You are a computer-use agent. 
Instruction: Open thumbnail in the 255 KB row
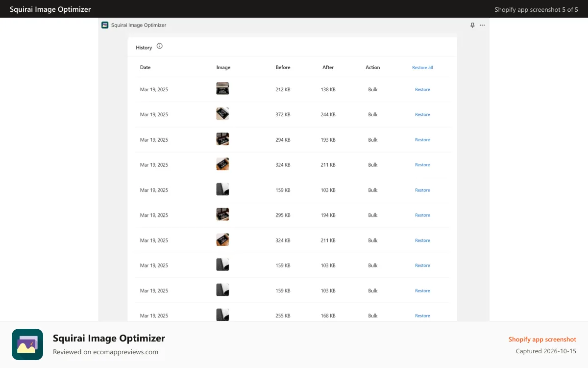coord(222,315)
